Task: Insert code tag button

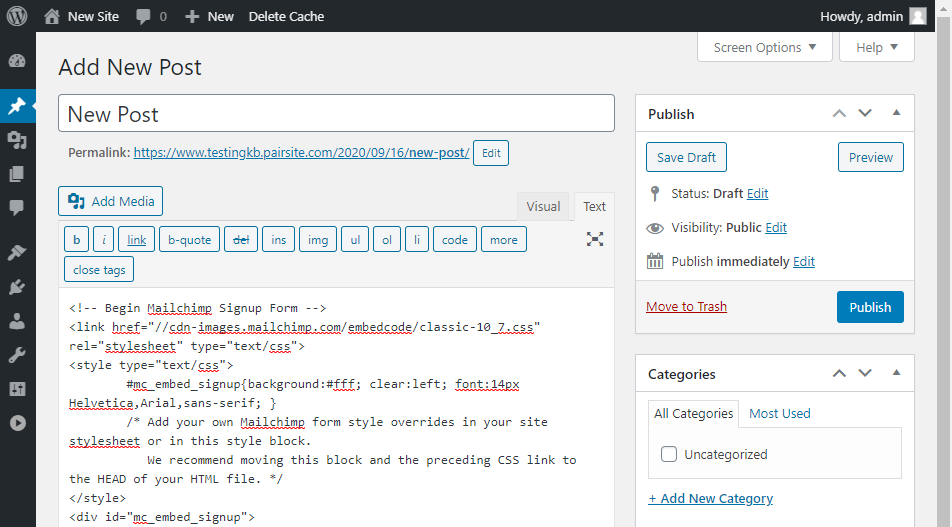Action: (x=455, y=239)
